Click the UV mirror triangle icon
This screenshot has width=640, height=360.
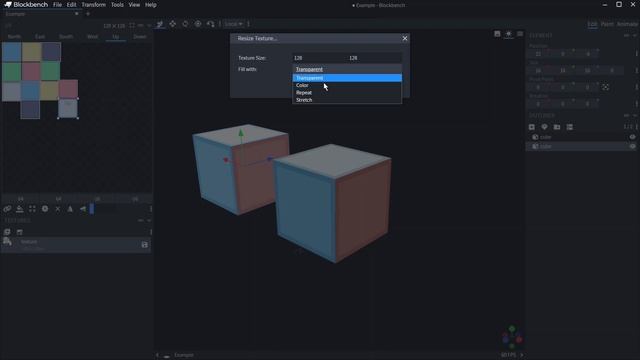(70, 209)
